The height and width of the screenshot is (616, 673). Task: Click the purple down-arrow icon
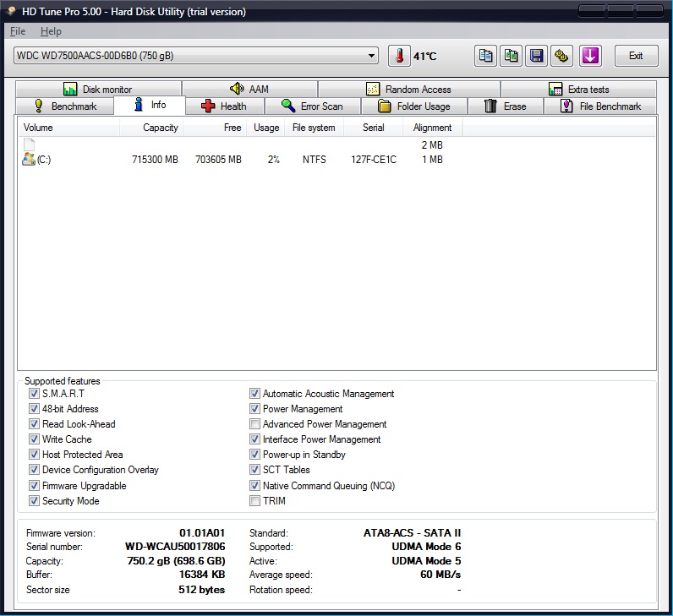pyautogui.click(x=589, y=56)
